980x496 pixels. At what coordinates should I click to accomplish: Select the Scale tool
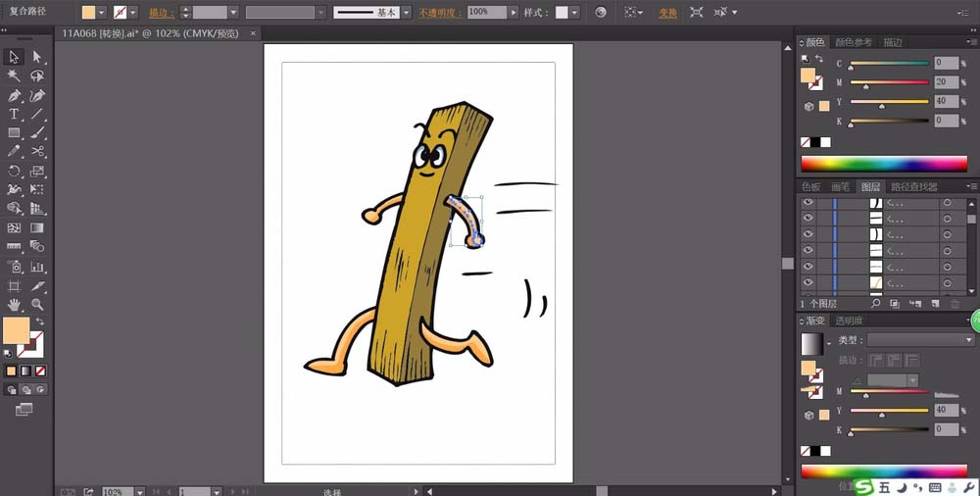point(37,171)
